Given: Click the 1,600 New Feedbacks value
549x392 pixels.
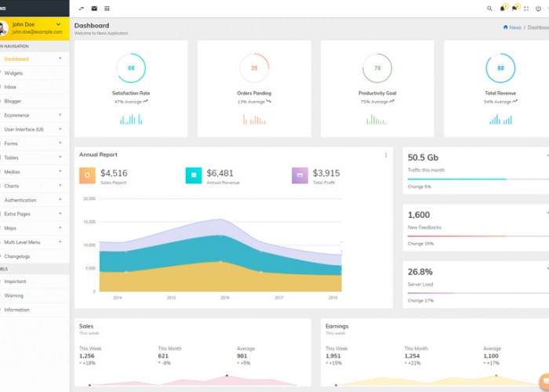Looking at the screenshot, I should tap(419, 215).
